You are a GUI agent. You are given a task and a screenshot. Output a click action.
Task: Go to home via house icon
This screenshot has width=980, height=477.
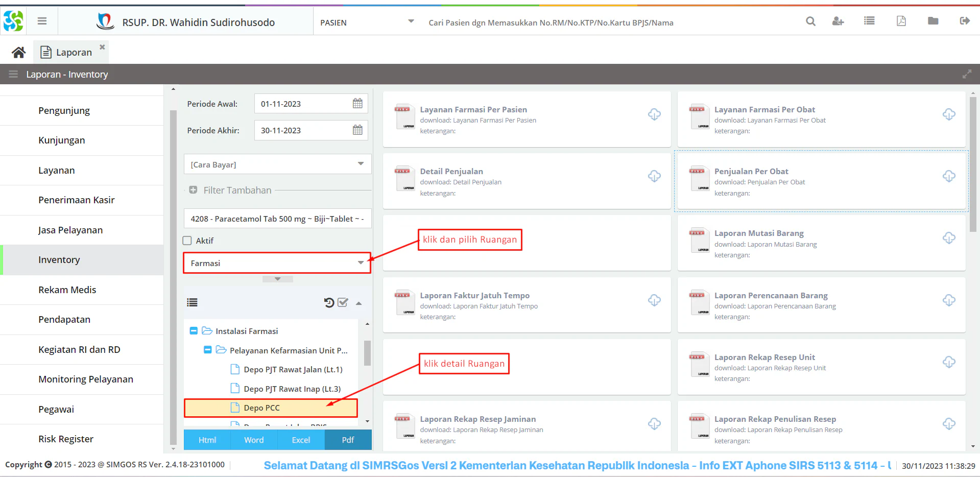coord(19,52)
